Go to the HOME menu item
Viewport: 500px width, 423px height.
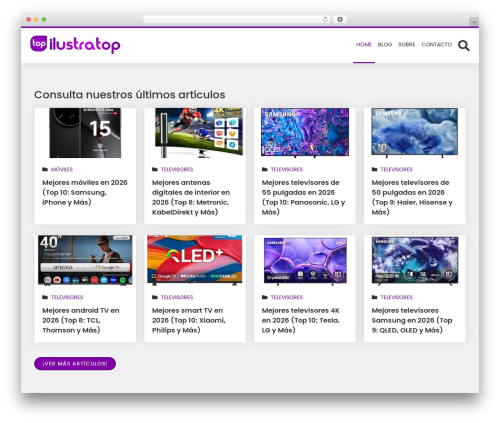(x=364, y=44)
